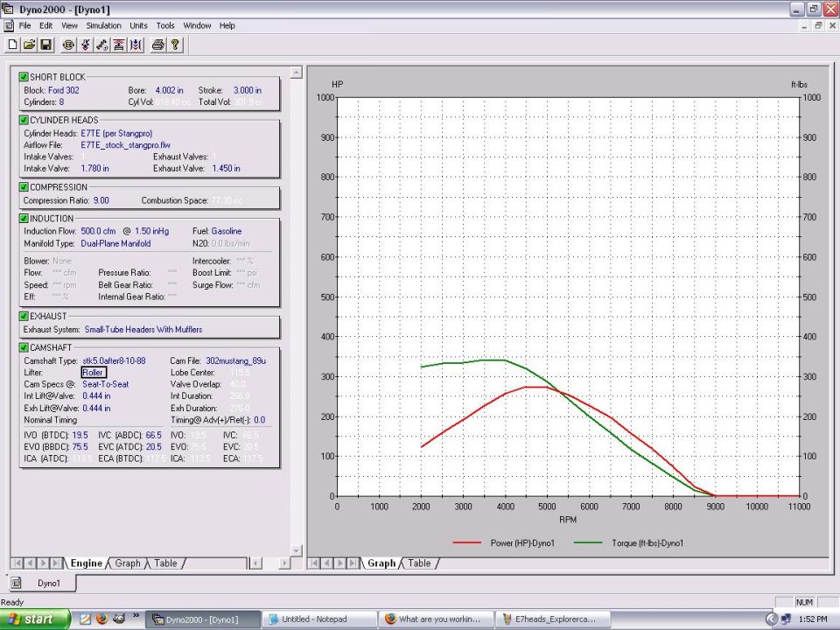Switch to E7heads_Explorerca... taskbar button

coord(552,619)
